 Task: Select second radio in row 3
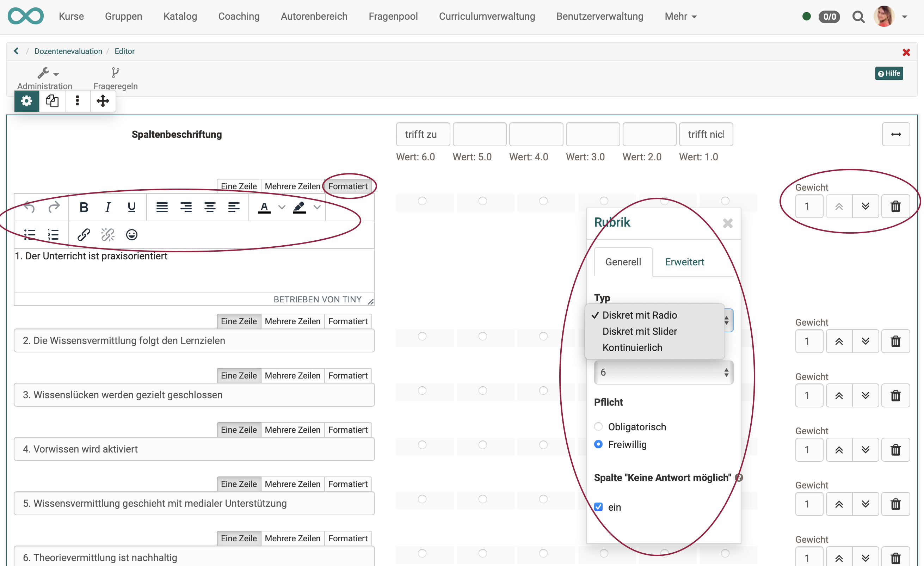(483, 390)
